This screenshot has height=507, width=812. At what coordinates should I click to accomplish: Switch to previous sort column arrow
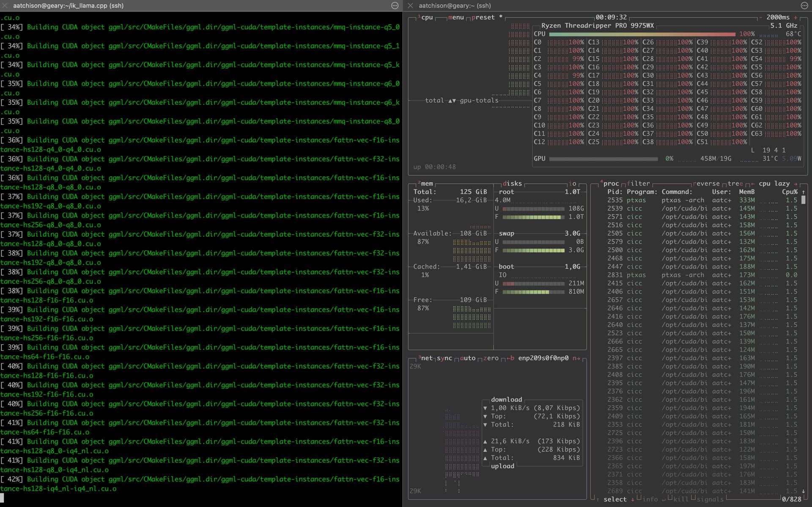click(753, 184)
